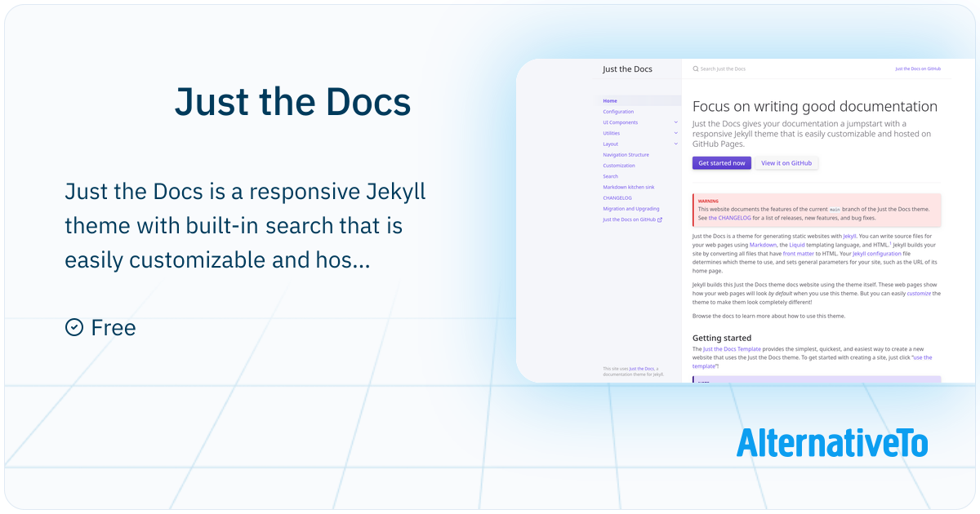Image resolution: width=980 pixels, height=514 pixels.
Task: Open Markdown kitchen sink page
Action: tap(629, 187)
